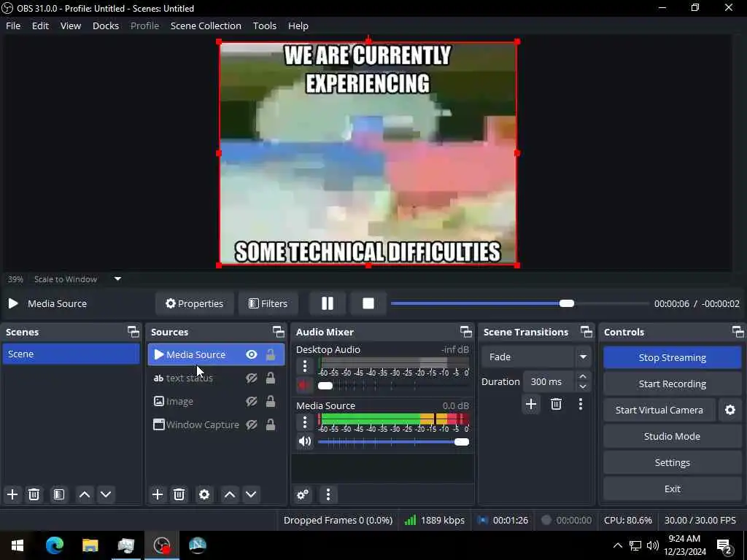
Task: Move source down arrow
Action: [x=251, y=494]
